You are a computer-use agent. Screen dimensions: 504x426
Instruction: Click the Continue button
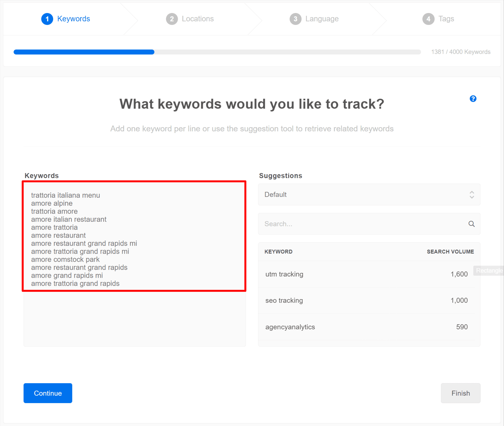(48, 393)
